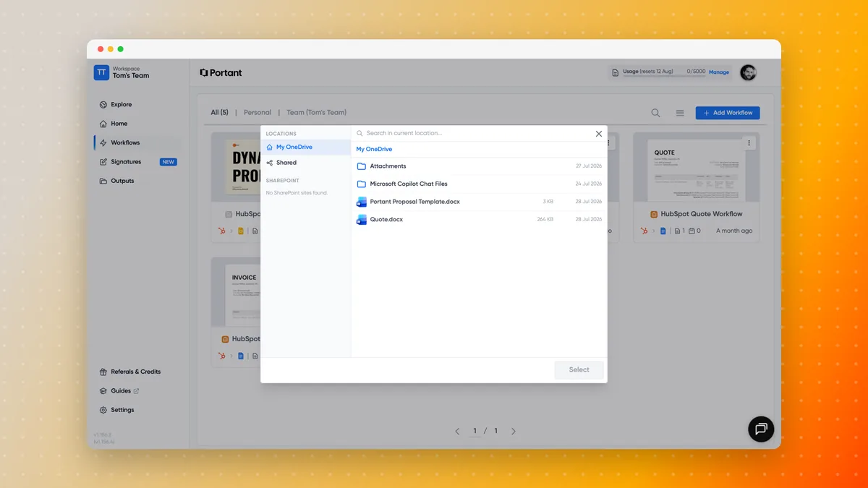Click the Settings gear icon
This screenshot has height=488, width=868.
click(x=103, y=410)
